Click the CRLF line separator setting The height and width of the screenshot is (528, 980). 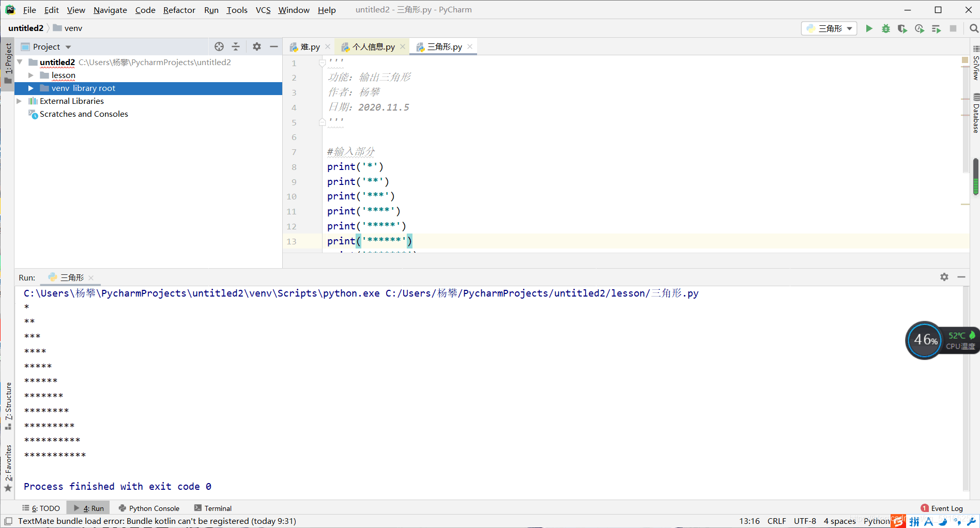tap(776, 521)
